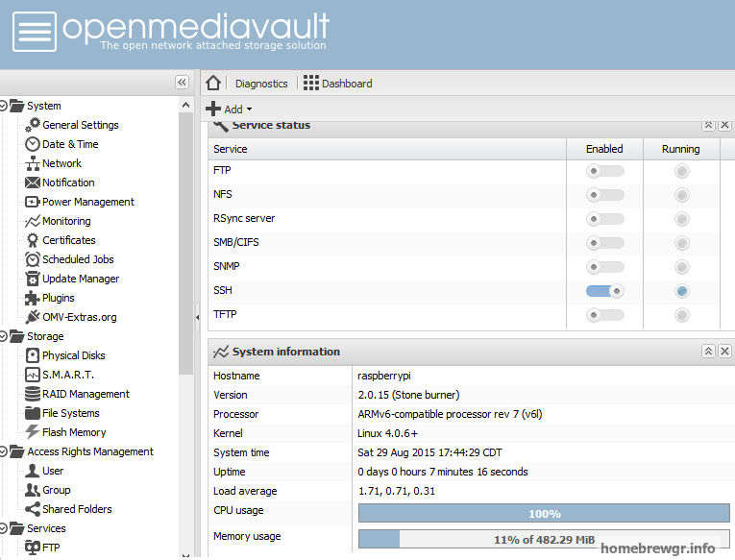Click the Network topology icon
This screenshot has height=560, width=735.
(33, 163)
